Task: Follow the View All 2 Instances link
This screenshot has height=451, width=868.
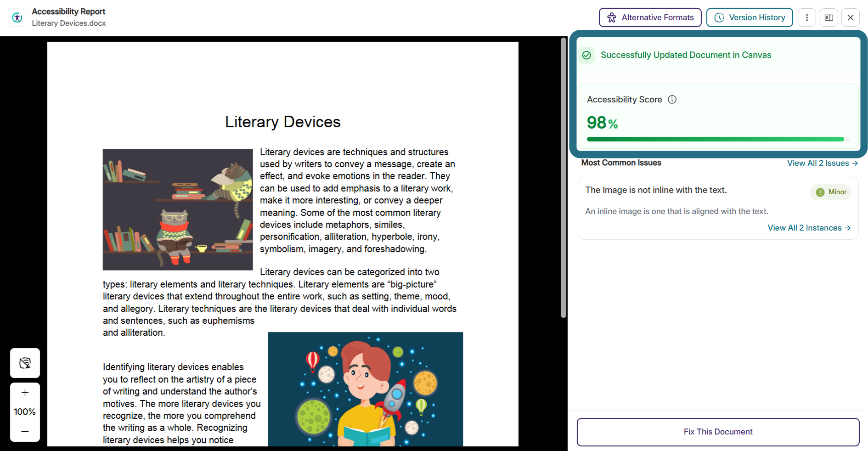Action: (809, 228)
